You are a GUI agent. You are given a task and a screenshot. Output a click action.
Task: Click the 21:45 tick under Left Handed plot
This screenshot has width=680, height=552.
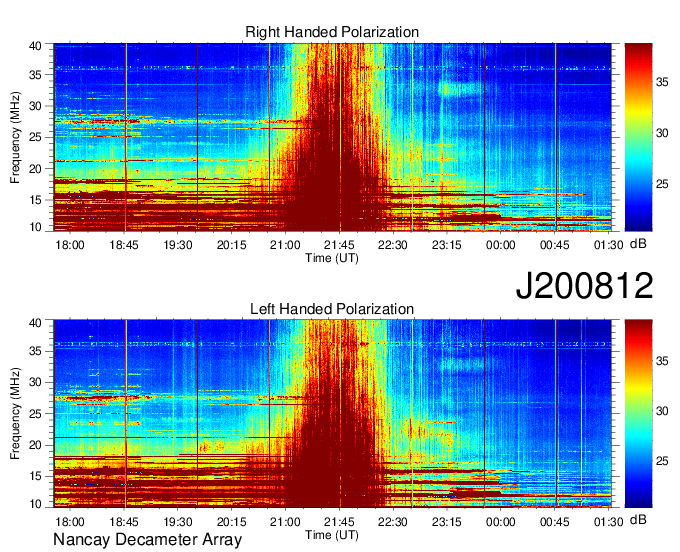[340, 522]
